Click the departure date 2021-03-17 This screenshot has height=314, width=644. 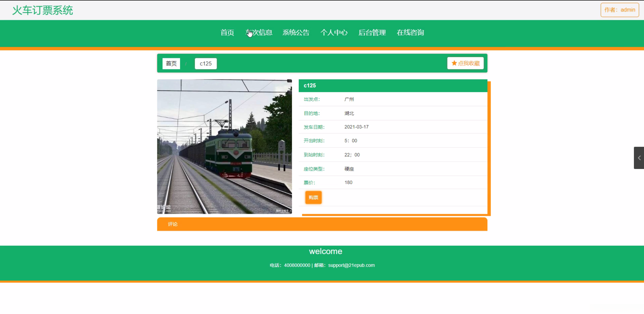[356, 127]
